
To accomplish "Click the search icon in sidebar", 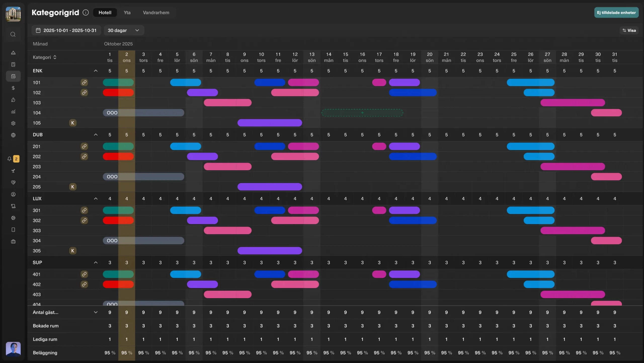I will tap(13, 34).
